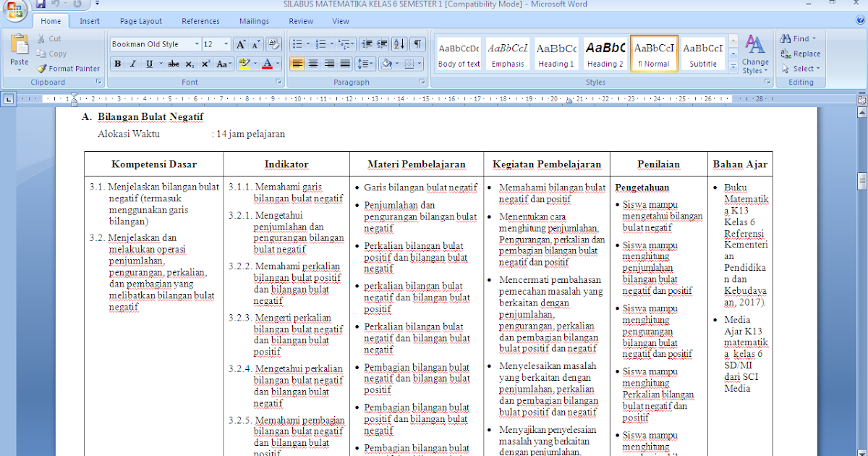Image resolution: width=868 pixels, height=456 pixels.
Task: Toggle Bold formatting
Action: coord(116,64)
